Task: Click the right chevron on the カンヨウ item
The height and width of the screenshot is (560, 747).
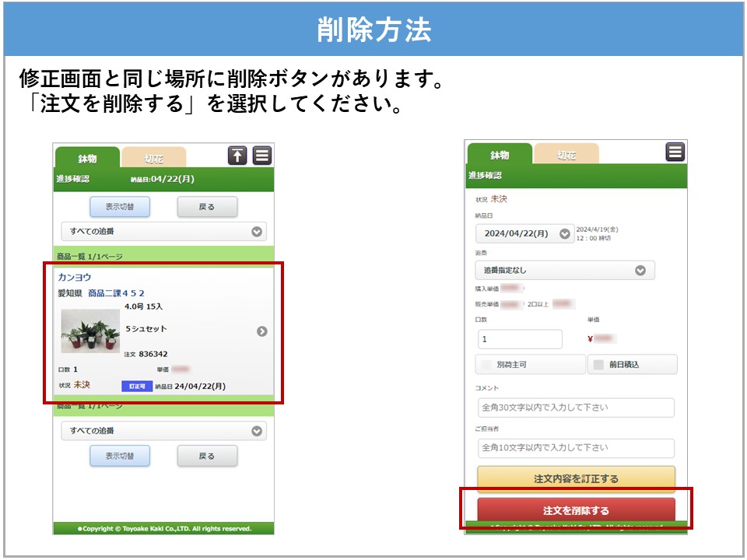Action: [x=262, y=331]
